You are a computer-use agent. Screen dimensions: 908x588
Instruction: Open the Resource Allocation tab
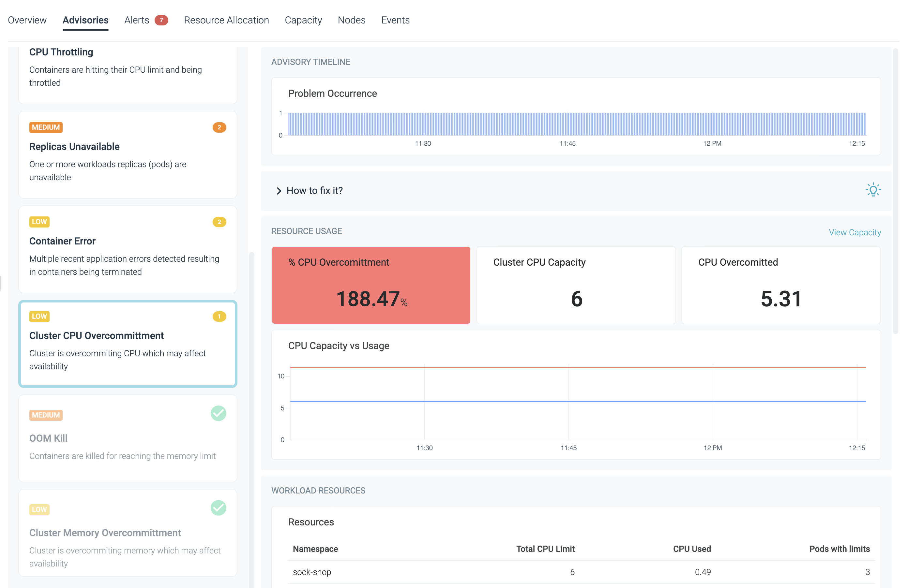tap(226, 20)
